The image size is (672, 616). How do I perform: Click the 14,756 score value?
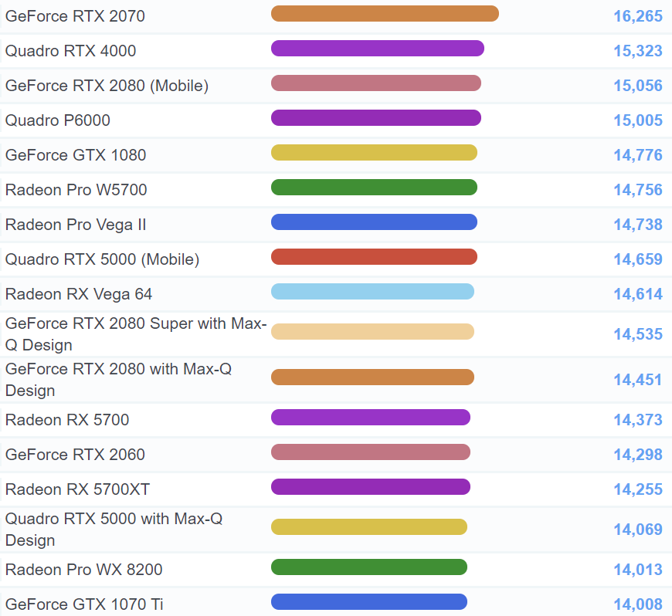pyautogui.click(x=638, y=190)
